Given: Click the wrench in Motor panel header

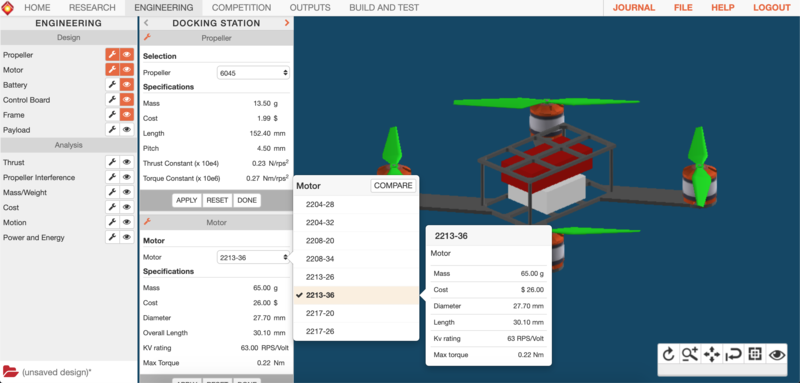Looking at the screenshot, I should 147,222.
